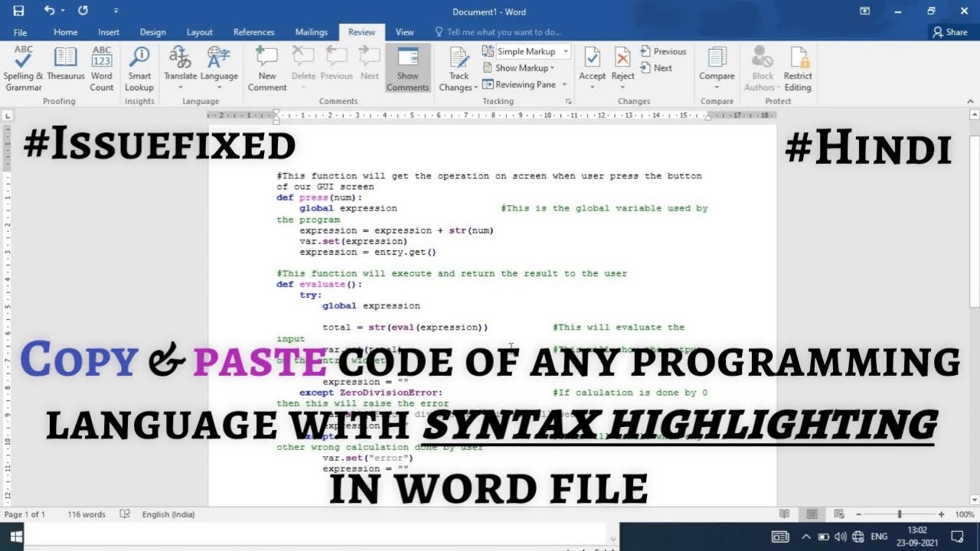Redo the last action
Image resolution: width=980 pixels, height=551 pixels.
pyautogui.click(x=83, y=11)
